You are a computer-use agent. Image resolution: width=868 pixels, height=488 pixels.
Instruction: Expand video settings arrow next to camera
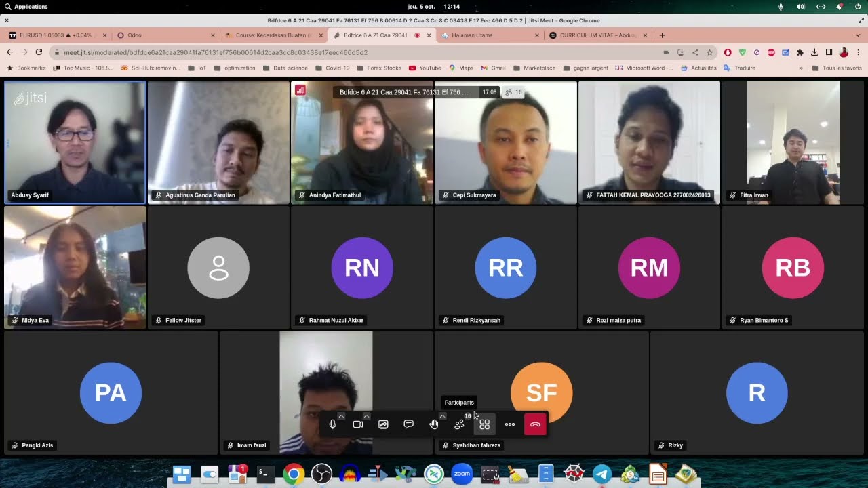366,416
